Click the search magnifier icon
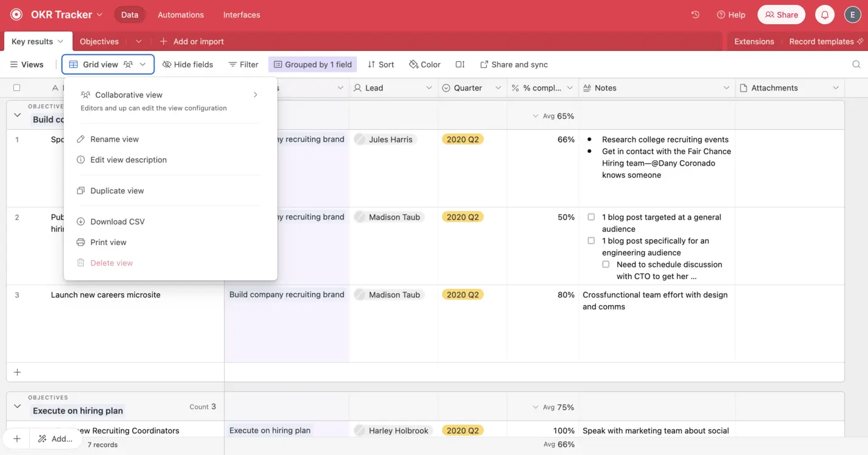 (x=856, y=64)
